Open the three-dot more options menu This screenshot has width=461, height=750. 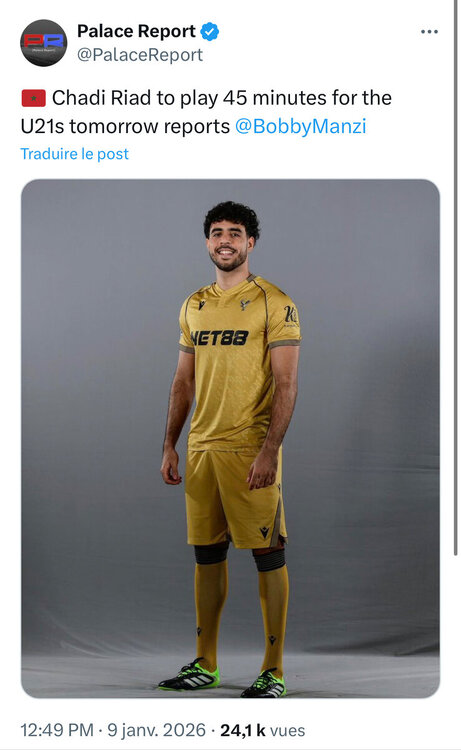(x=429, y=32)
